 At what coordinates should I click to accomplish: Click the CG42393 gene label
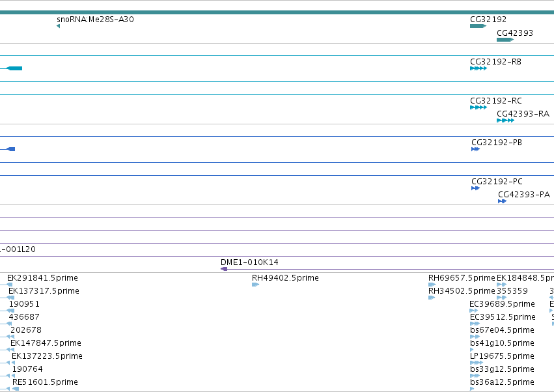pos(515,33)
